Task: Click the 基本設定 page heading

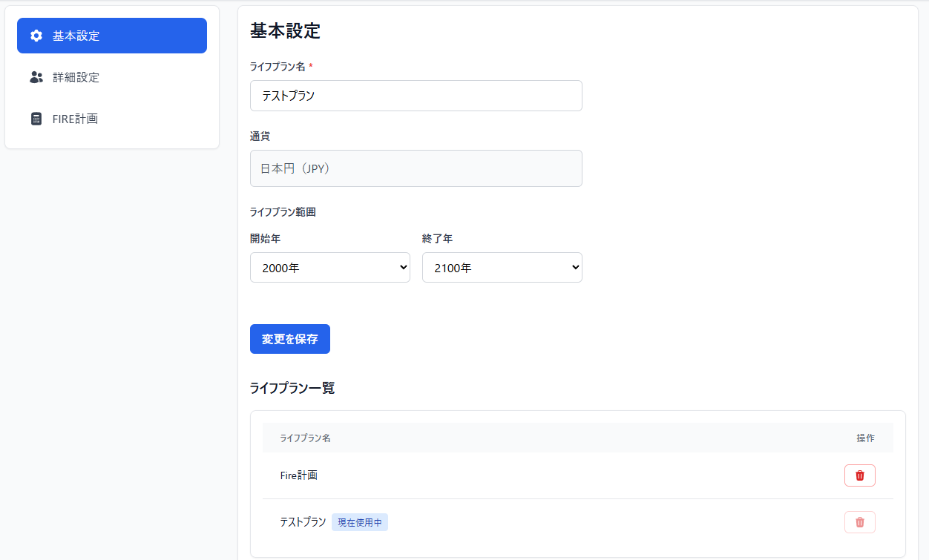Action: tap(285, 31)
